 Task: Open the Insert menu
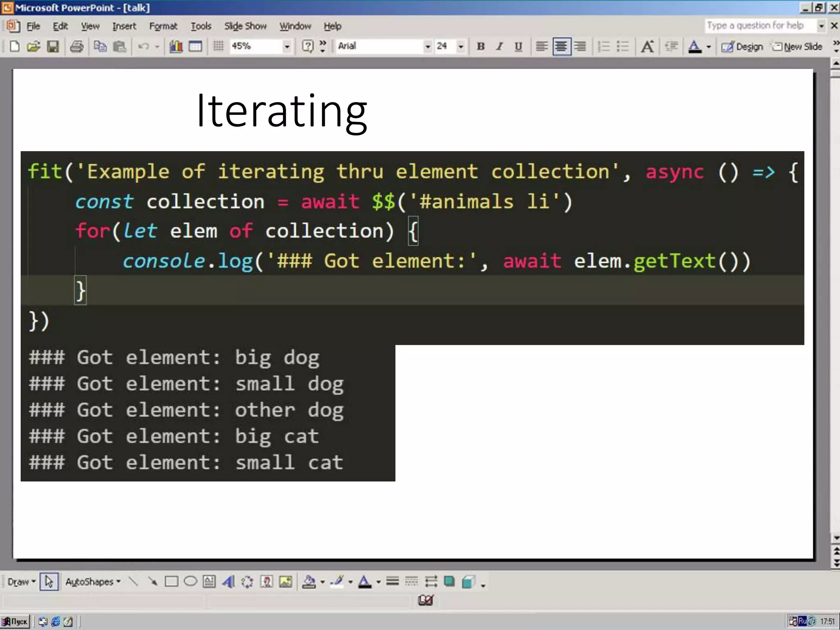(x=124, y=26)
